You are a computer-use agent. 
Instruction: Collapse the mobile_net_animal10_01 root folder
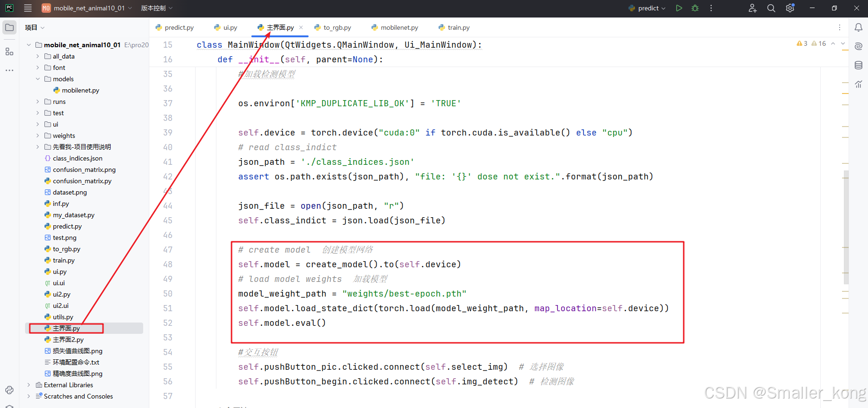[x=29, y=45]
